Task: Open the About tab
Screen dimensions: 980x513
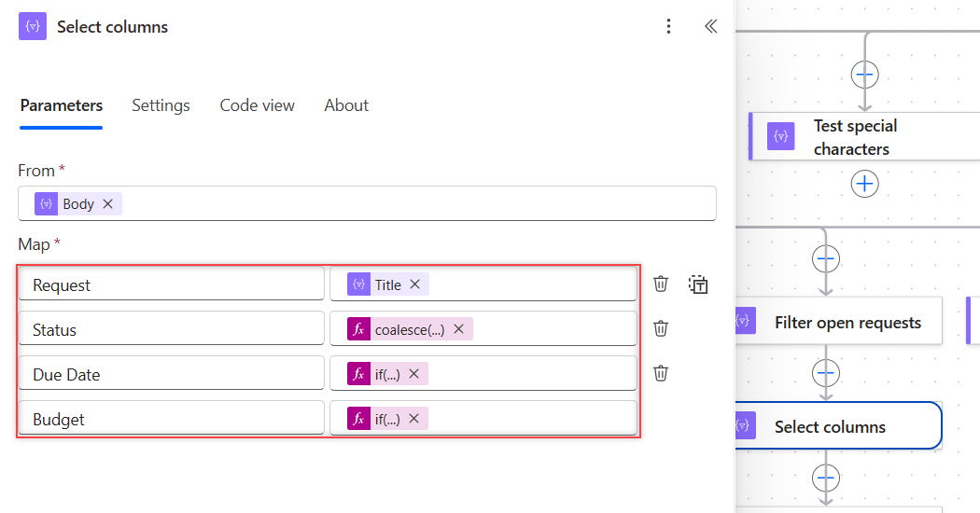Action: pos(346,105)
